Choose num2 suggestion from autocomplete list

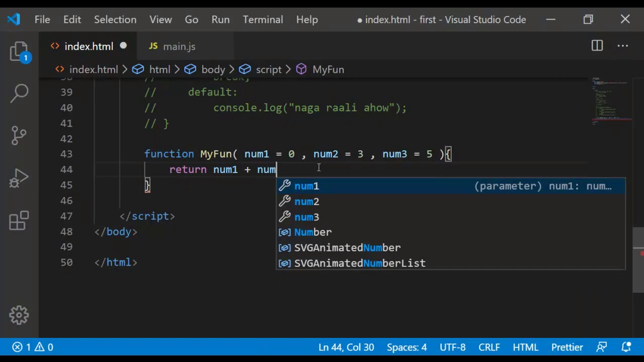[x=451, y=202]
